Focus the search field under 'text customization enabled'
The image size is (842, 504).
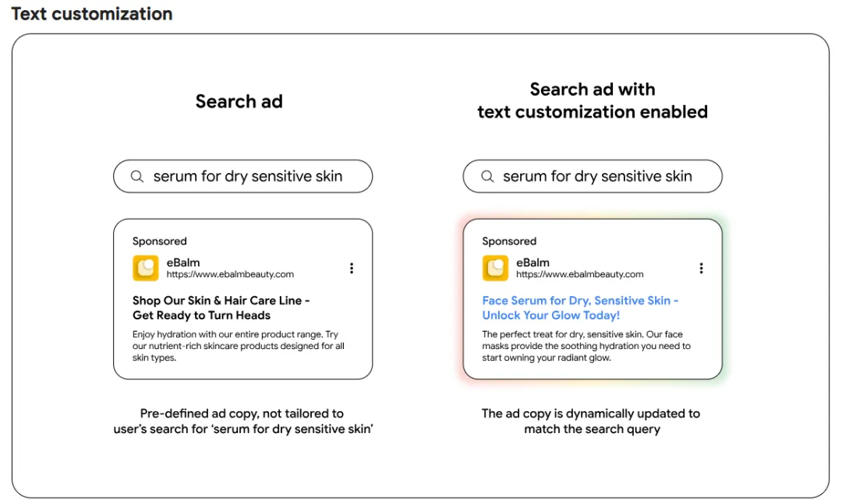pos(597,177)
